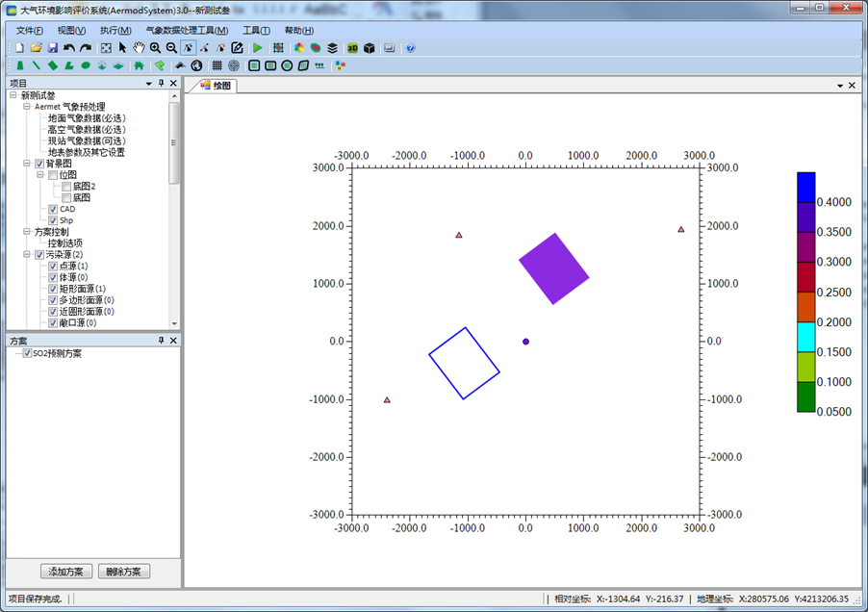
Task: Click the cyan swatch in the color legend
Action: (806, 336)
